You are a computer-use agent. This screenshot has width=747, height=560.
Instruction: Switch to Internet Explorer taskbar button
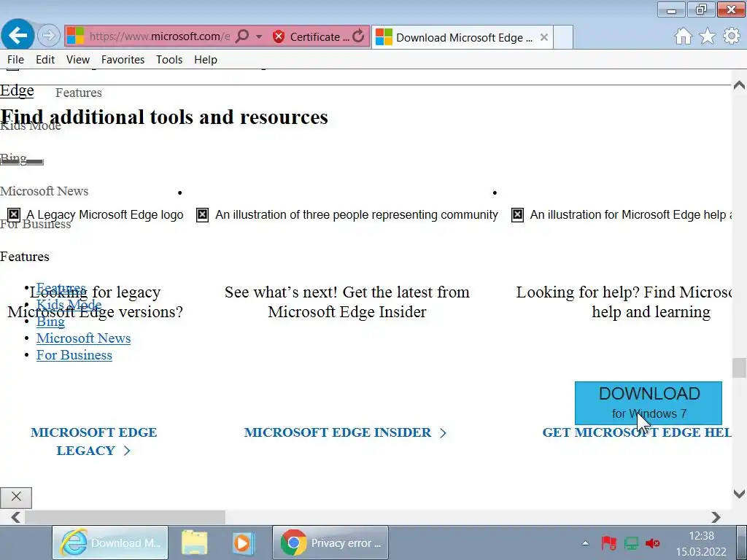coord(110,542)
